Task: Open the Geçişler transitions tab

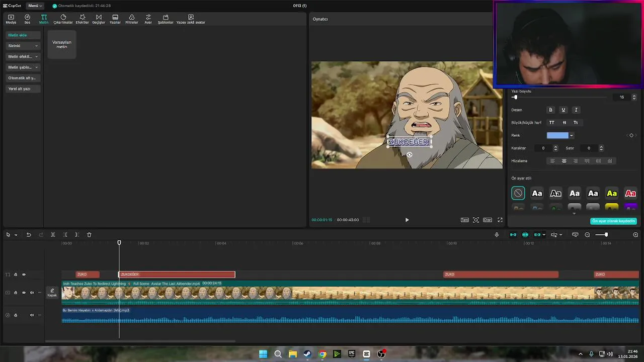Action: click(x=99, y=19)
